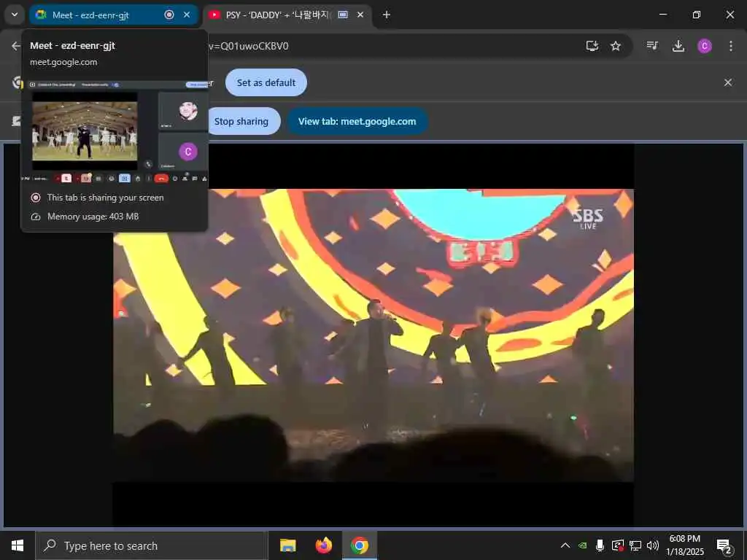The image size is (747, 560).
Task: Open the media controls icon
Action: click(x=652, y=46)
